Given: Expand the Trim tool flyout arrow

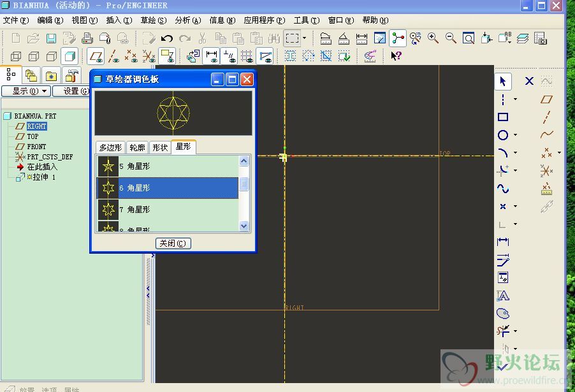Looking at the screenshot, I should pyautogui.click(x=516, y=331).
